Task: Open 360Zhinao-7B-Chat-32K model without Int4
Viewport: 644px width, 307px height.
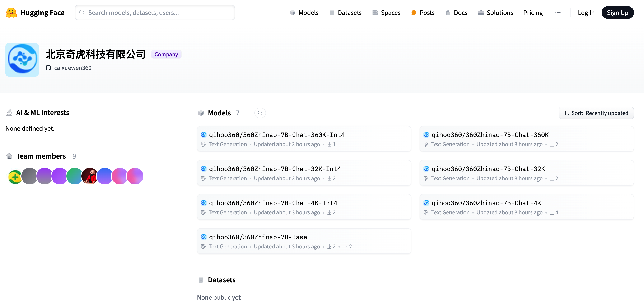Action: coord(527,173)
